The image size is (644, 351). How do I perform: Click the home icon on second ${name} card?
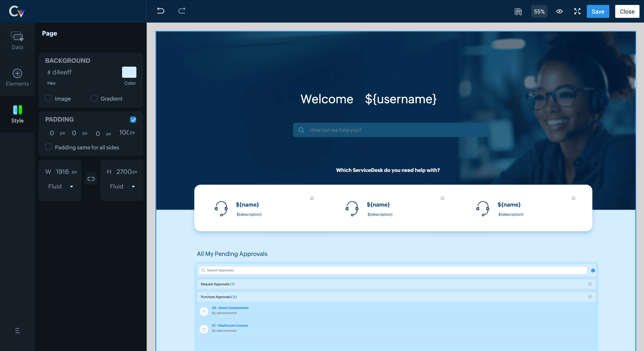443,198
